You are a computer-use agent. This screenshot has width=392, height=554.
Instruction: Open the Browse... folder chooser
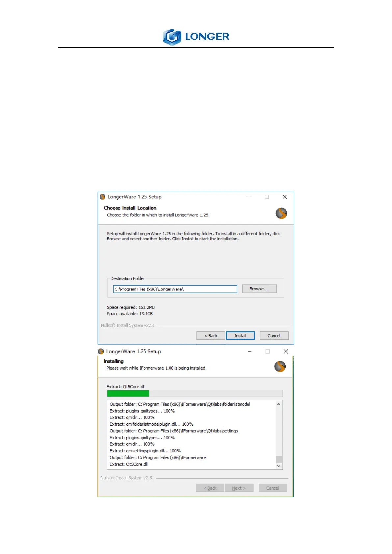point(259,289)
